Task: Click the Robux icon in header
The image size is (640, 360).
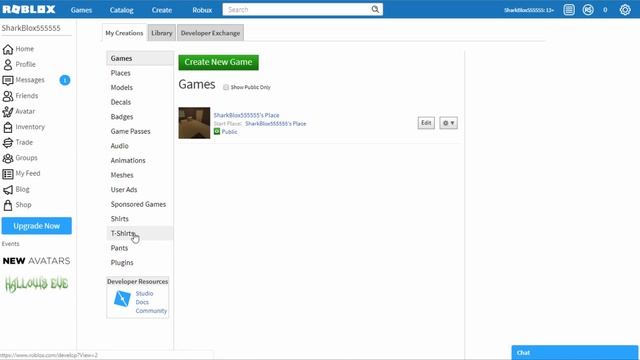Action: coord(588,9)
